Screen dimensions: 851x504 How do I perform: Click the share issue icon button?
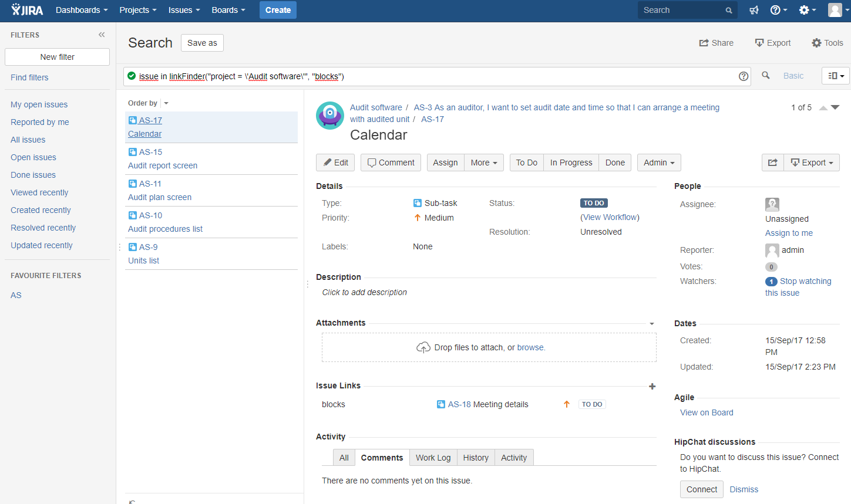(x=773, y=163)
